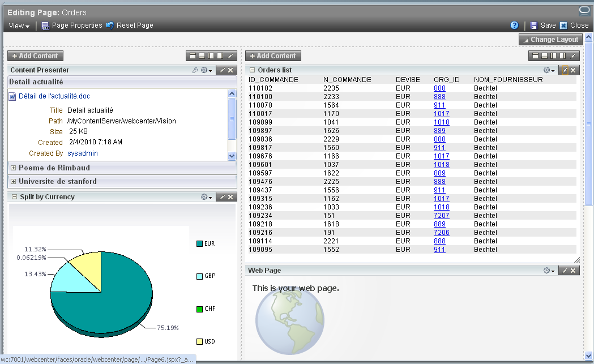Viewport: 594px width, 364px height.
Task: Edit the Orders list component
Action: pos(565,70)
